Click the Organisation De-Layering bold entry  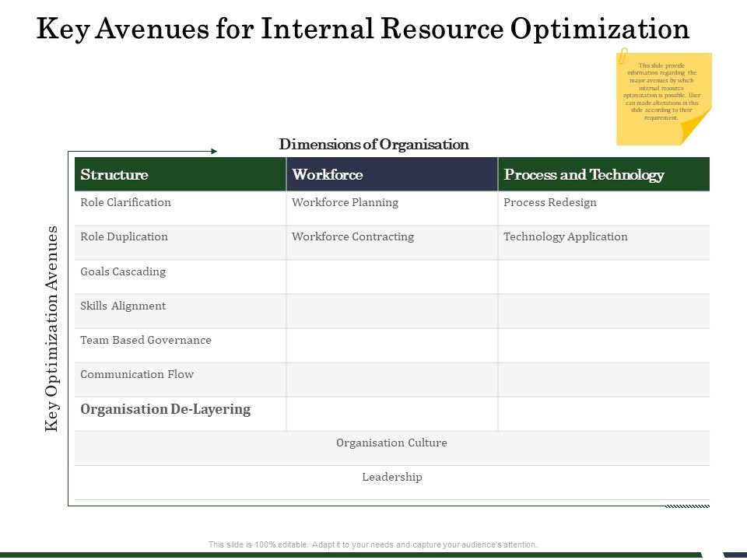tap(165, 410)
